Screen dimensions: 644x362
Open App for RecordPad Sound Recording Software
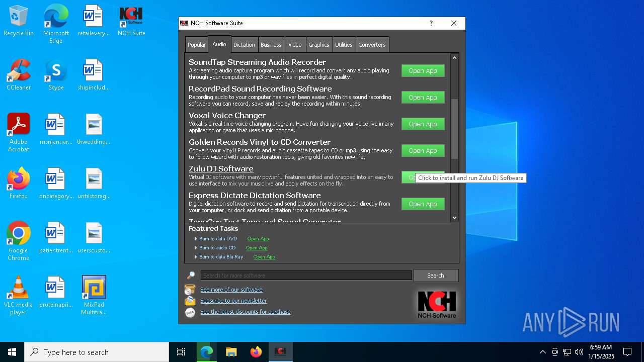click(x=423, y=98)
